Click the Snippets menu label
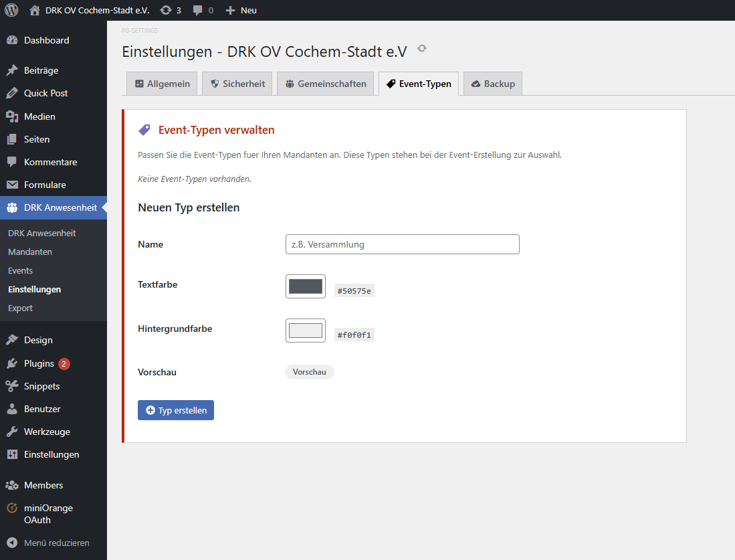 (41, 386)
